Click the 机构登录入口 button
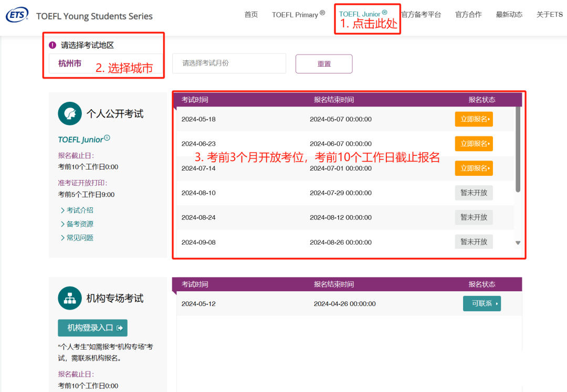 (92, 327)
